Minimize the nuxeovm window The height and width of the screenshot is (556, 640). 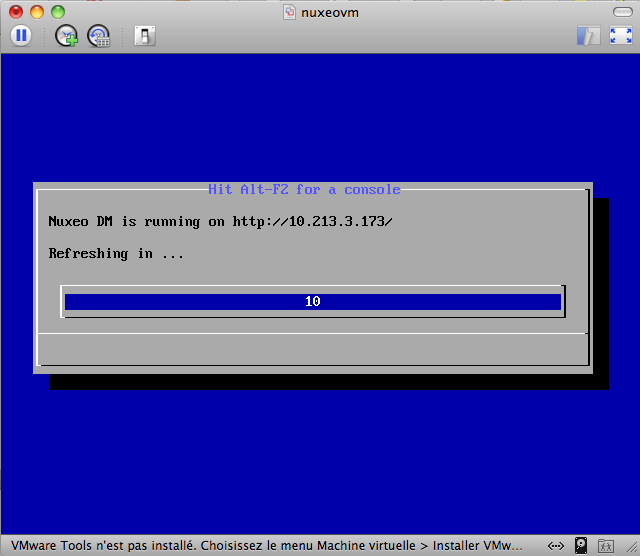tap(37, 12)
